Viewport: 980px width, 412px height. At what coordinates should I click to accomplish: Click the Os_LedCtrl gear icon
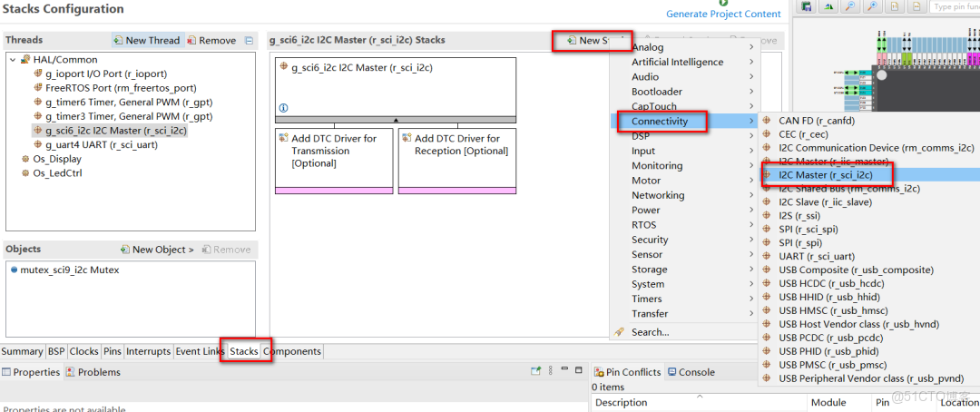coord(25,173)
